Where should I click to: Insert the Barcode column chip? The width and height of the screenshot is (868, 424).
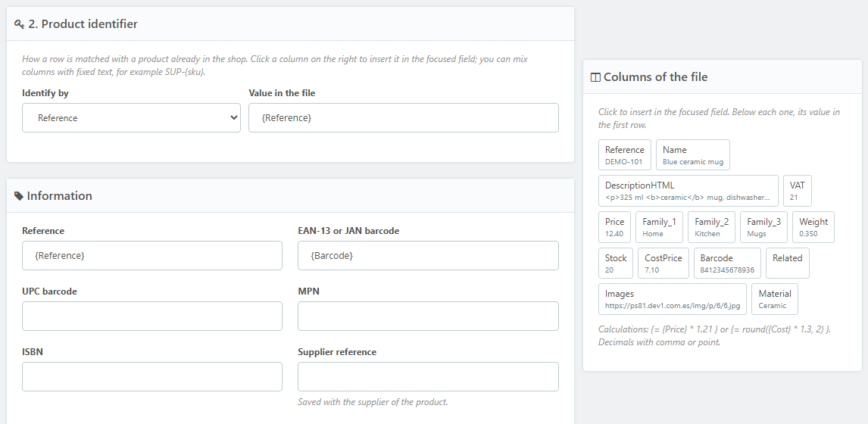(x=727, y=263)
